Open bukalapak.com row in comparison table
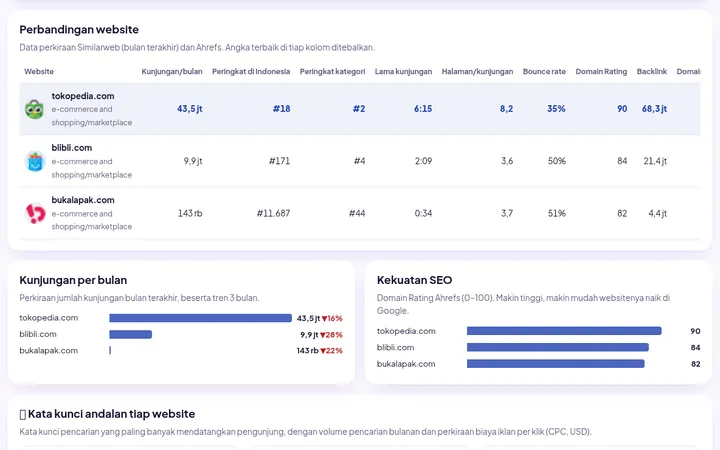720x450 pixels. pyautogui.click(x=360, y=213)
